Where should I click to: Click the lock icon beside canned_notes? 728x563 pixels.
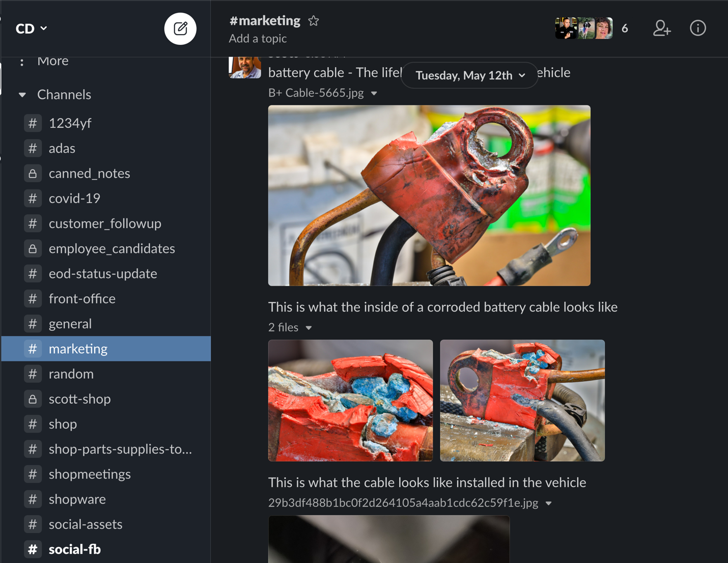[33, 174]
